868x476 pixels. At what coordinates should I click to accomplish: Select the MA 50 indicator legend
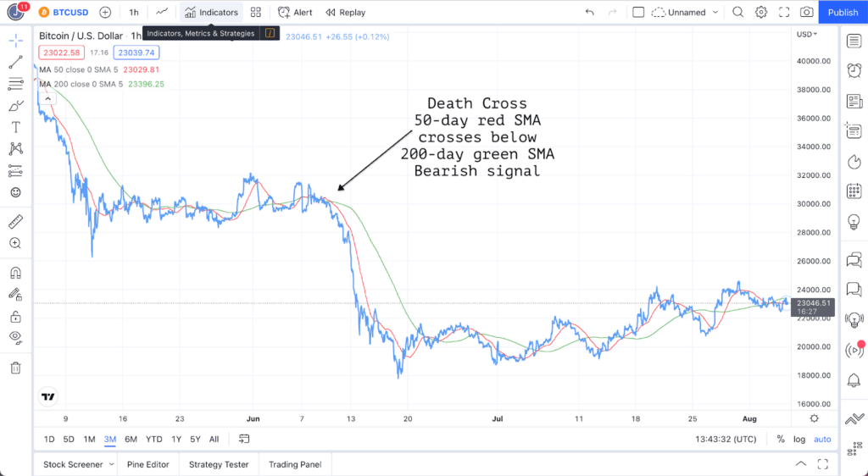click(x=99, y=69)
